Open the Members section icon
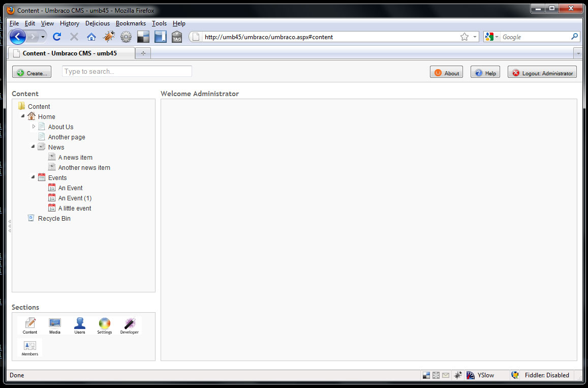 [30, 347]
